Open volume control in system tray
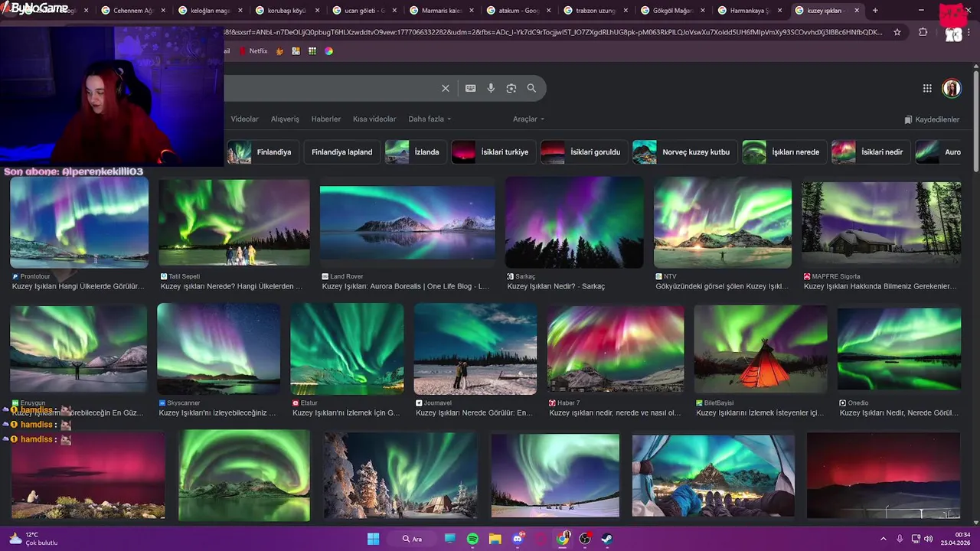 click(928, 539)
